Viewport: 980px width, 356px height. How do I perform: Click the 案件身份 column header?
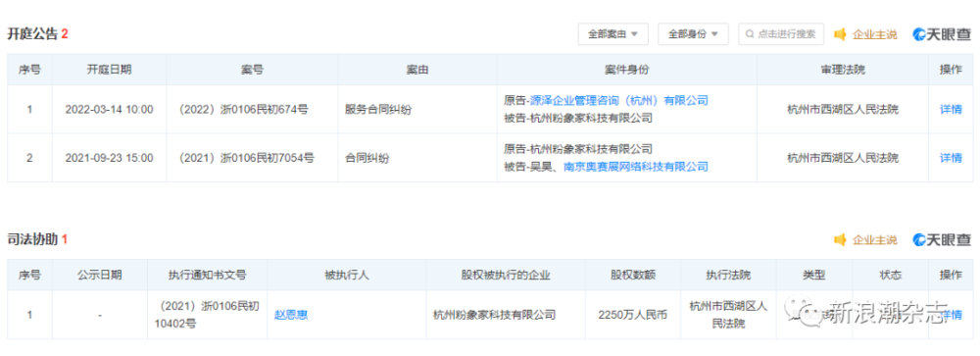(627, 70)
